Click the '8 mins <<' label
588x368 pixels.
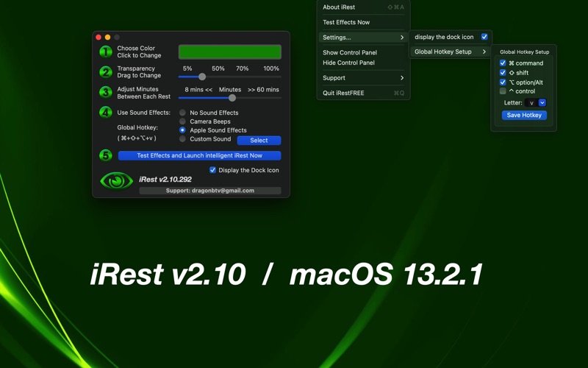click(198, 89)
